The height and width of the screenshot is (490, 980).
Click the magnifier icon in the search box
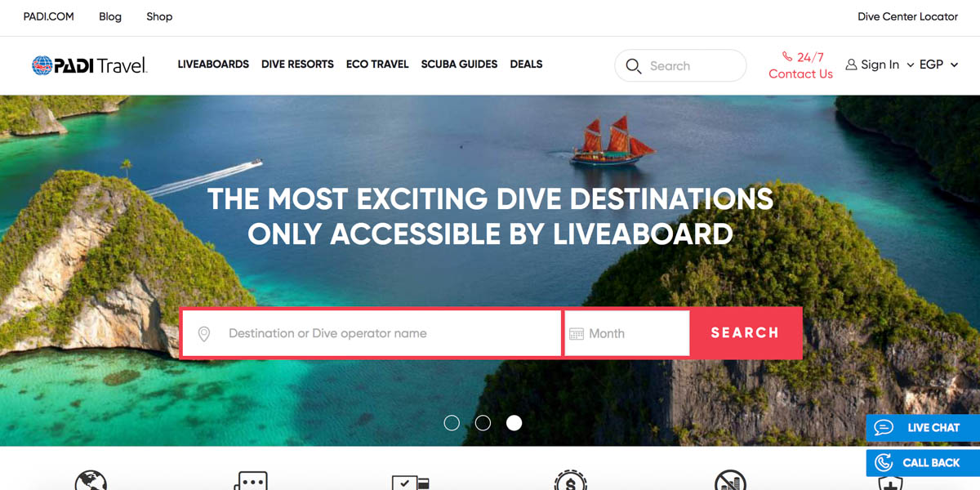coord(633,66)
